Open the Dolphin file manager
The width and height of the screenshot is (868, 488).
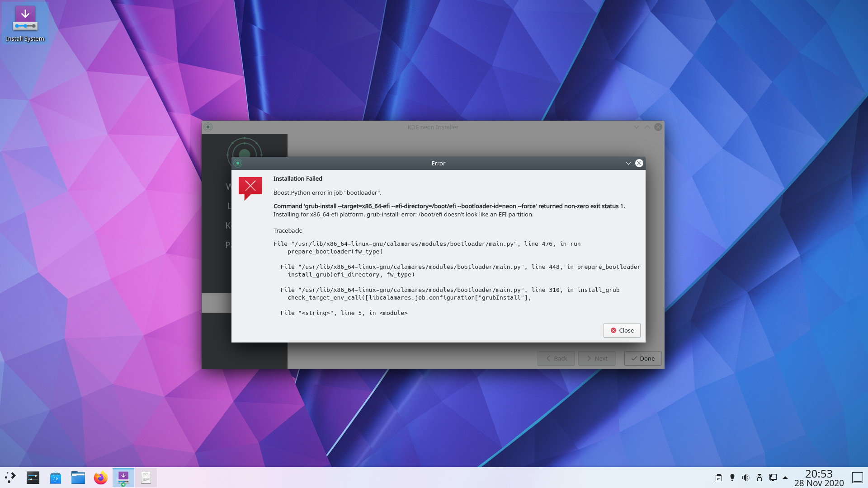[x=78, y=477]
